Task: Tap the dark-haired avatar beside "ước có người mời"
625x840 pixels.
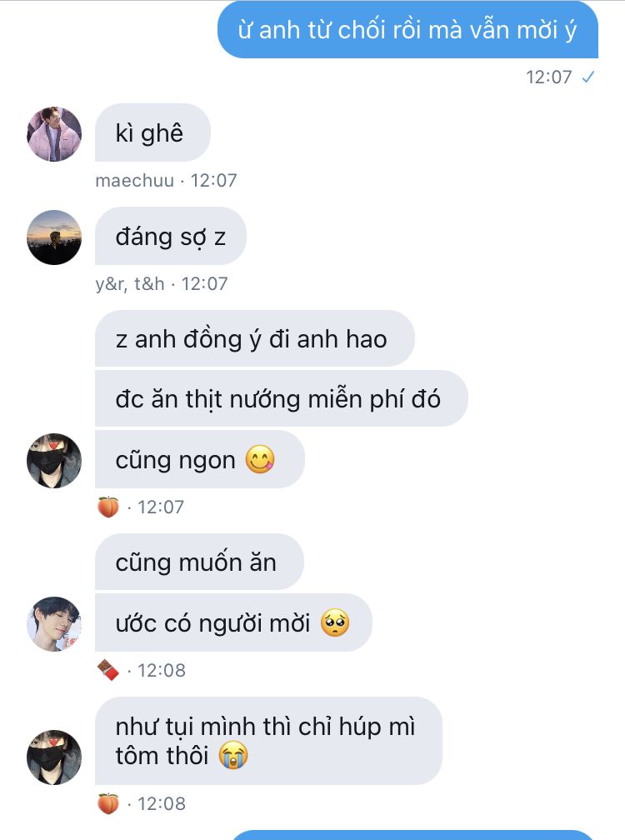Action: tap(54, 624)
